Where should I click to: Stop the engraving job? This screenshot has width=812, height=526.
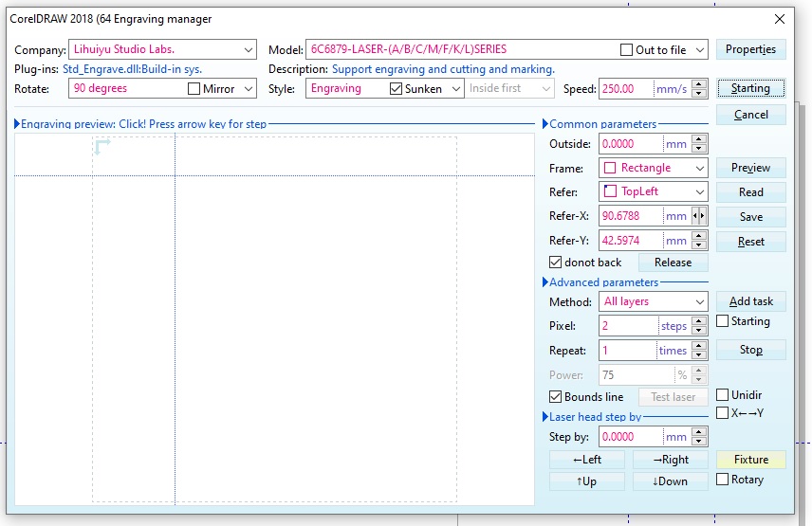(751, 350)
